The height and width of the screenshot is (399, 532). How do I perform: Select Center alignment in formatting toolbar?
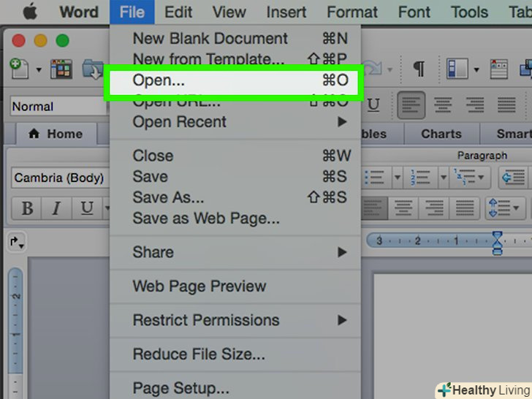443,104
